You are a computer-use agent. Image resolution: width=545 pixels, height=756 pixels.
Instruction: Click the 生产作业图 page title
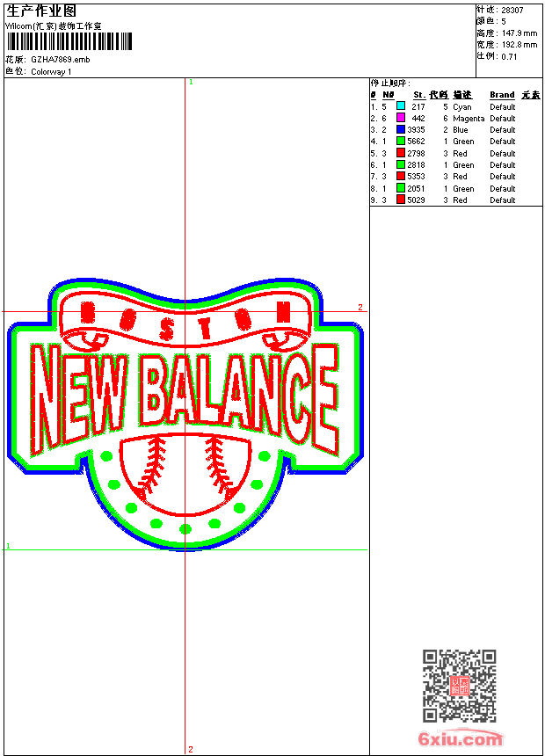coord(41,11)
